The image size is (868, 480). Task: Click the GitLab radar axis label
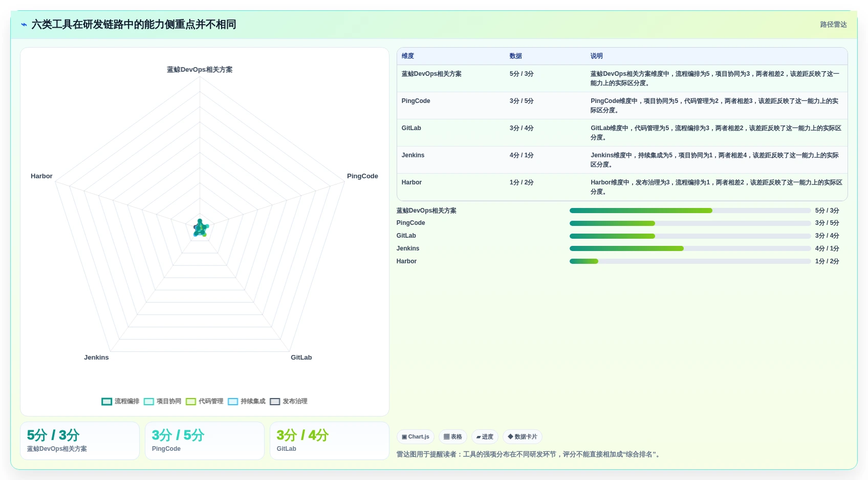(301, 358)
